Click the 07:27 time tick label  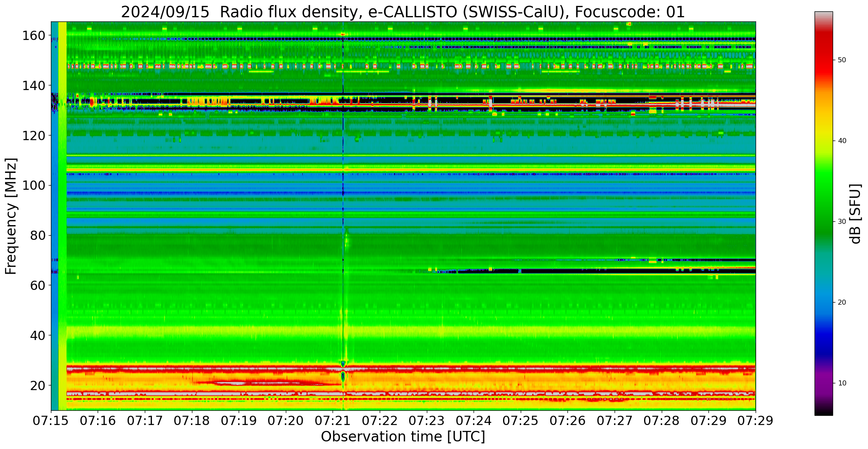click(615, 420)
